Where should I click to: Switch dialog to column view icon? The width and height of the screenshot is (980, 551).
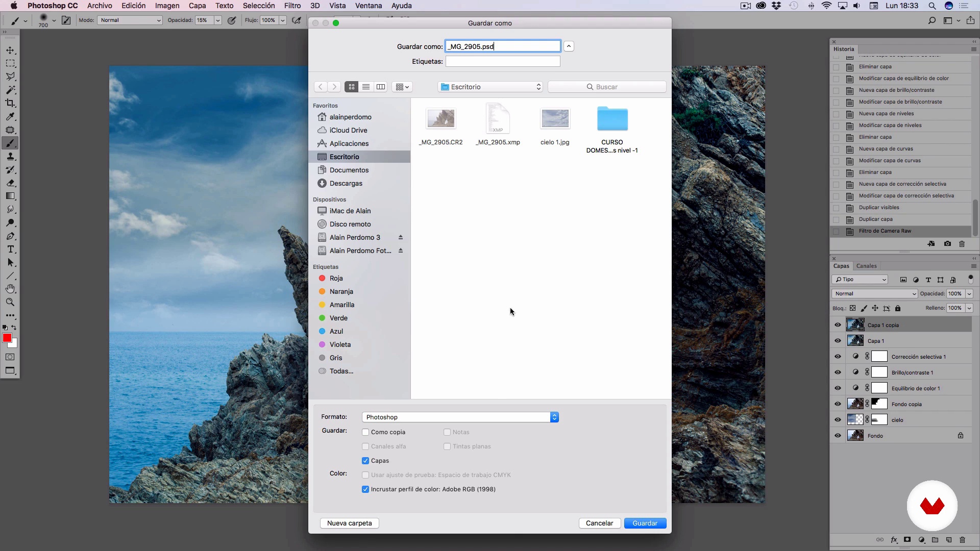381,87
